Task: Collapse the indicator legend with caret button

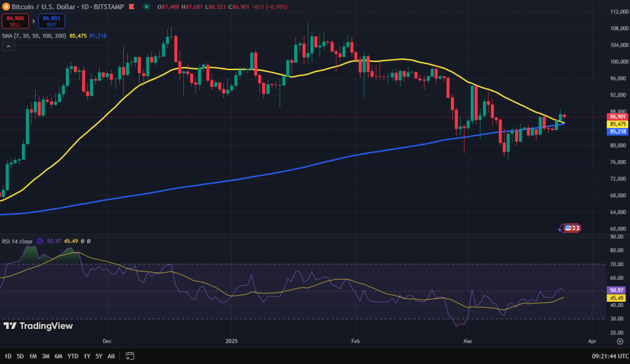Action: 9,47
